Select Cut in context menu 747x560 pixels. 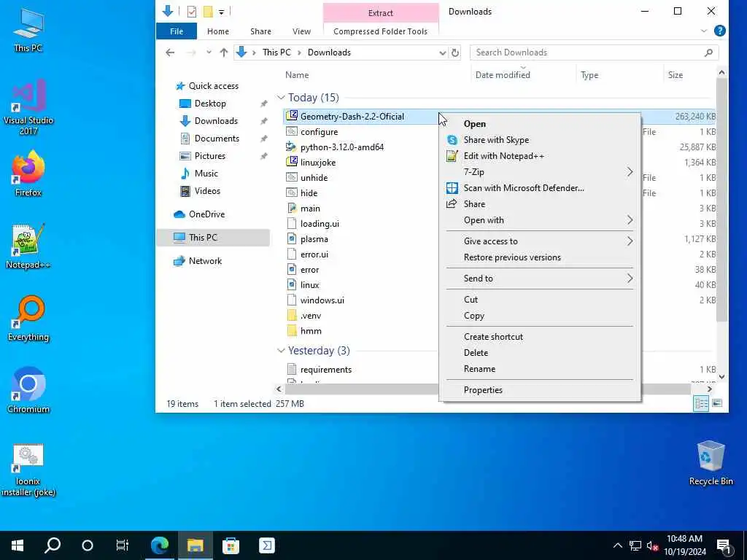[539, 300]
